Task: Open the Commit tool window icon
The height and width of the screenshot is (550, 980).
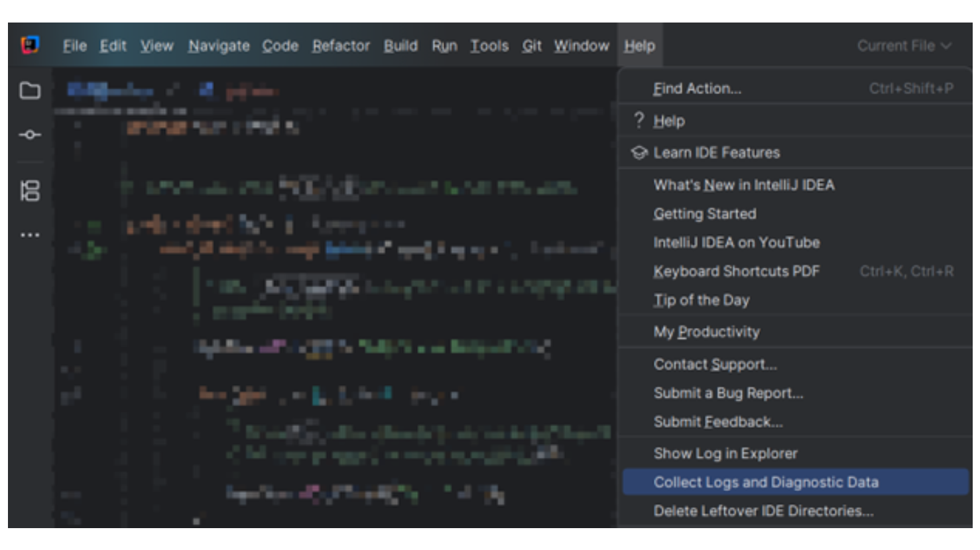Action: point(30,135)
